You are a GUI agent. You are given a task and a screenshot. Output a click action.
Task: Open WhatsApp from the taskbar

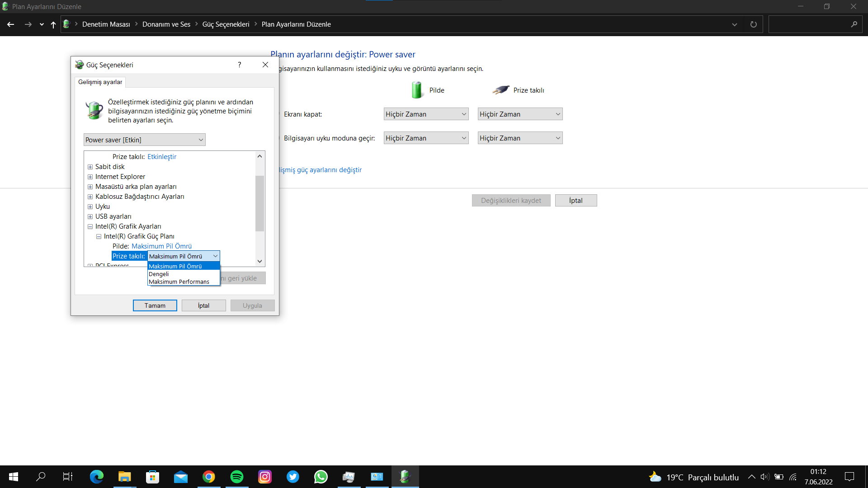321,477
